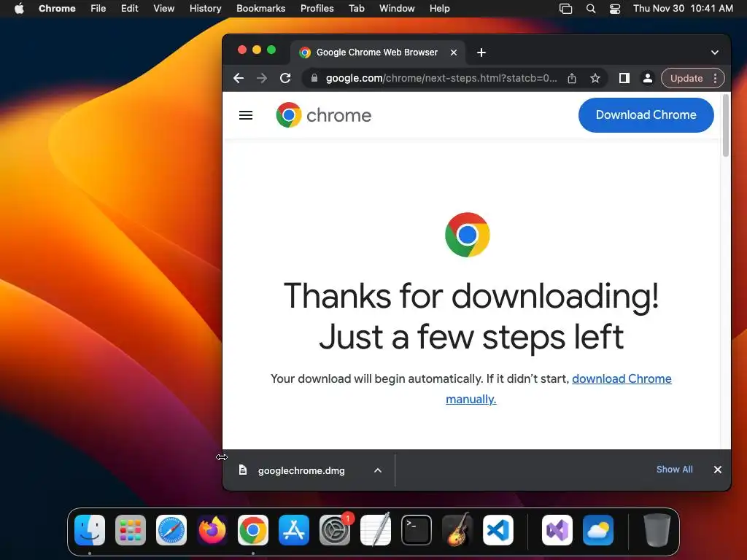The height and width of the screenshot is (560, 747).
Task: Click the forward navigation arrow
Action: [262, 78]
